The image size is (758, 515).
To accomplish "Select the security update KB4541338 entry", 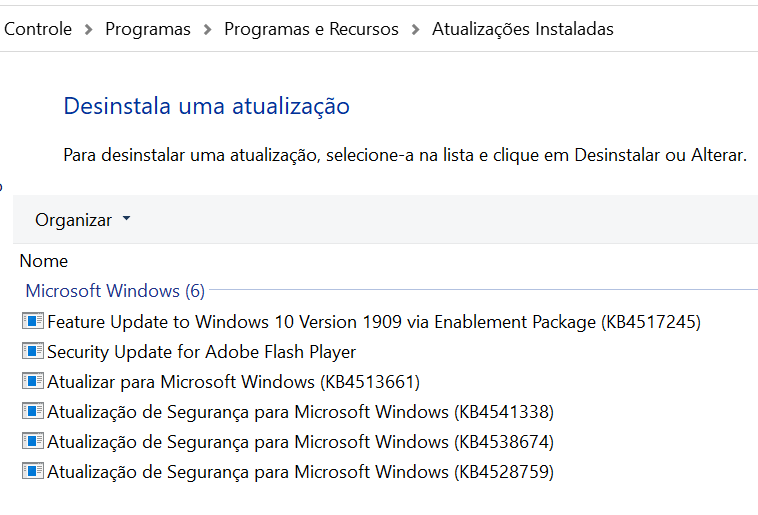I will [x=300, y=411].
